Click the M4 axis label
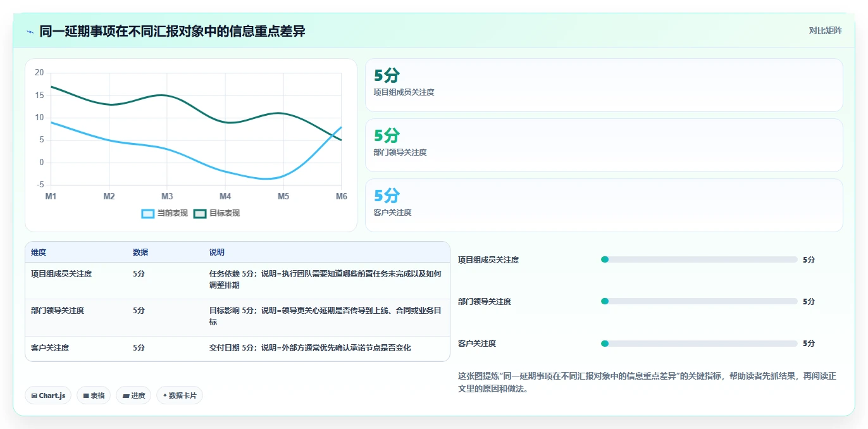The image size is (868, 429). click(225, 197)
